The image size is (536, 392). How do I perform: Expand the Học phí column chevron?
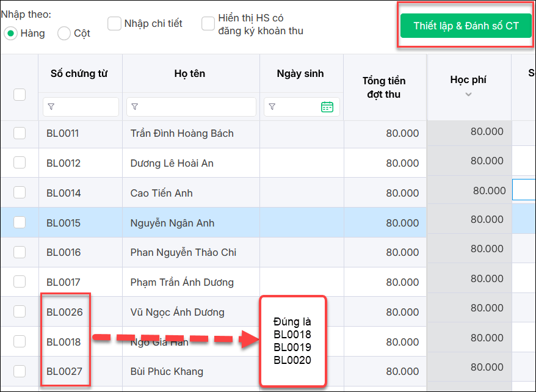468,94
